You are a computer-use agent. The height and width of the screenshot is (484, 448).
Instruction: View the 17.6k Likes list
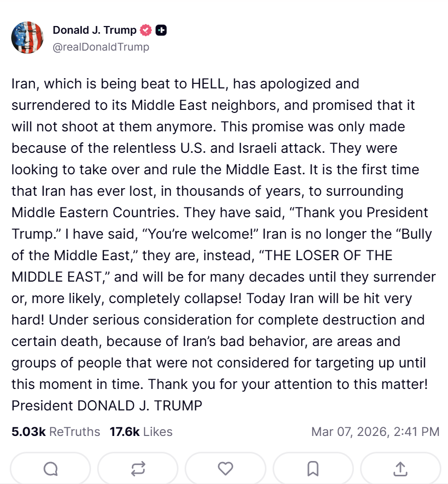[x=141, y=432]
